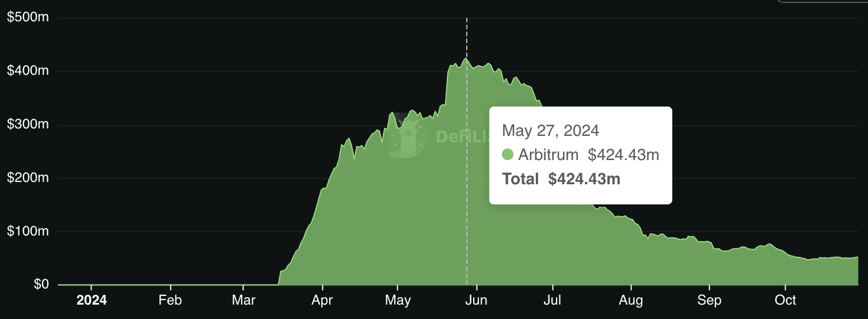Click the DefiLlama llama watermark logo

408,136
